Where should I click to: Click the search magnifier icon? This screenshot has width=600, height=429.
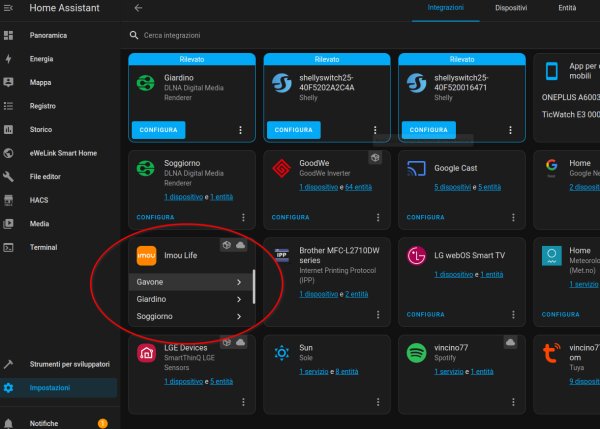[x=134, y=35]
